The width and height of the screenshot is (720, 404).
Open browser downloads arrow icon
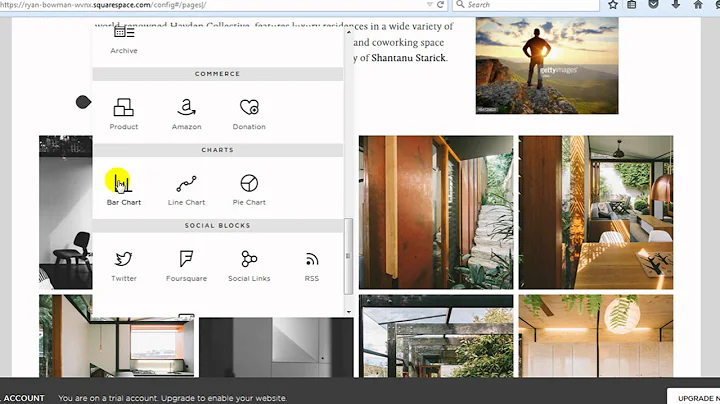(675, 5)
